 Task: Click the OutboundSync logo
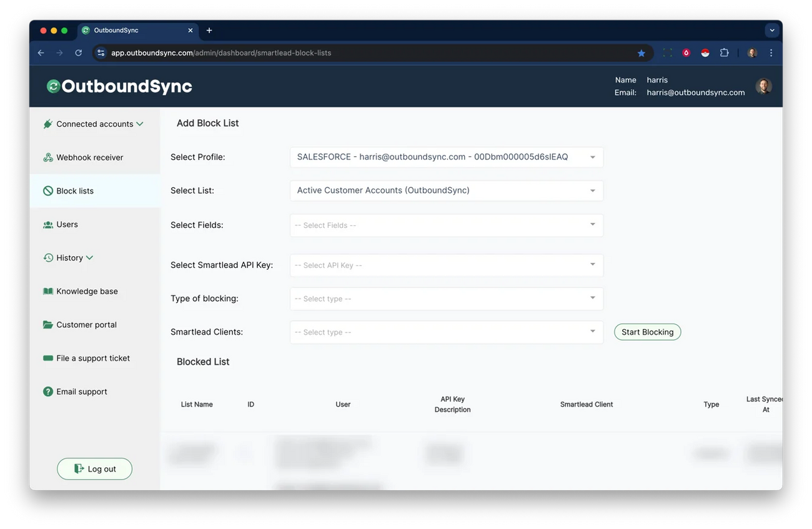(x=118, y=86)
